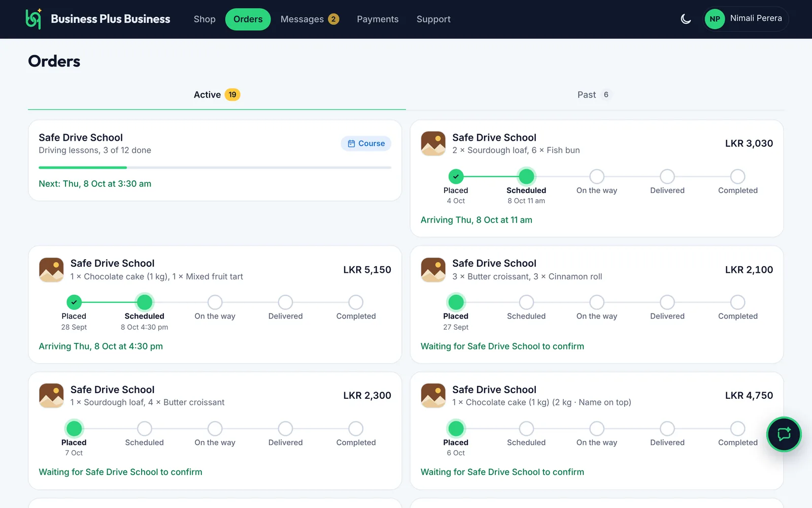Image resolution: width=812 pixels, height=508 pixels.
Task: Click the driving lessons progress bar
Action: tap(215, 168)
